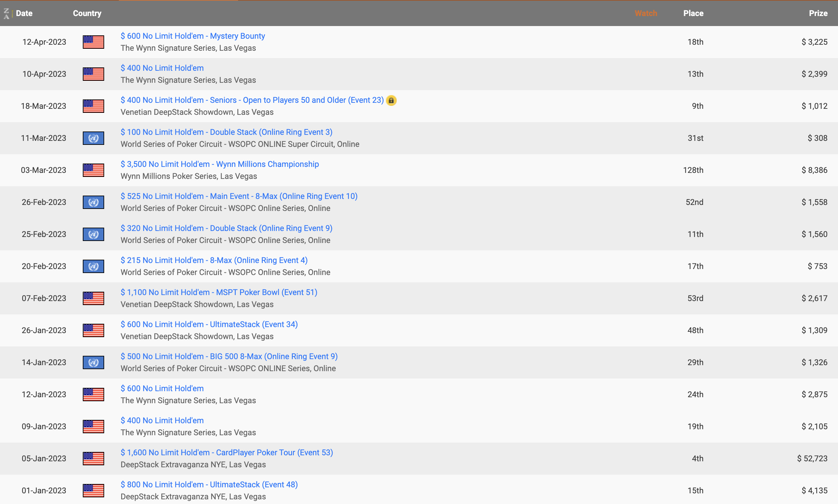Screen dimensions: 838x504
Task: Select the 128th place cell
Action: pos(693,170)
